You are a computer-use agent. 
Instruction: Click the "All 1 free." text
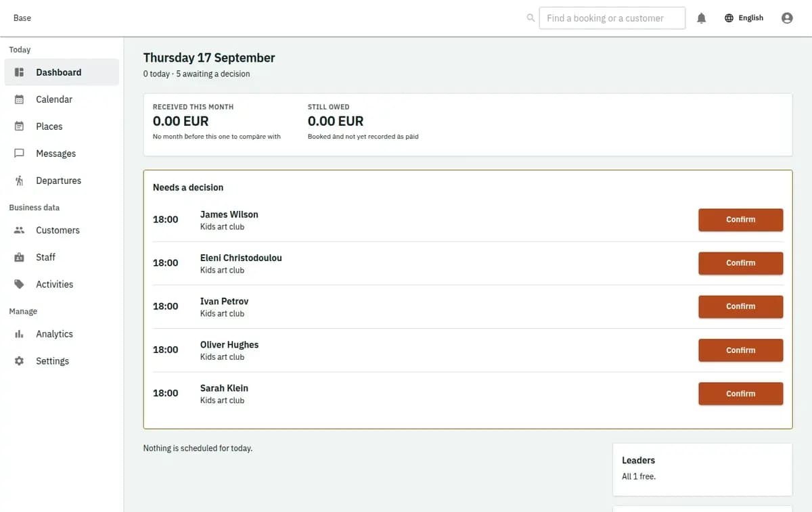[x=639, y=476]
